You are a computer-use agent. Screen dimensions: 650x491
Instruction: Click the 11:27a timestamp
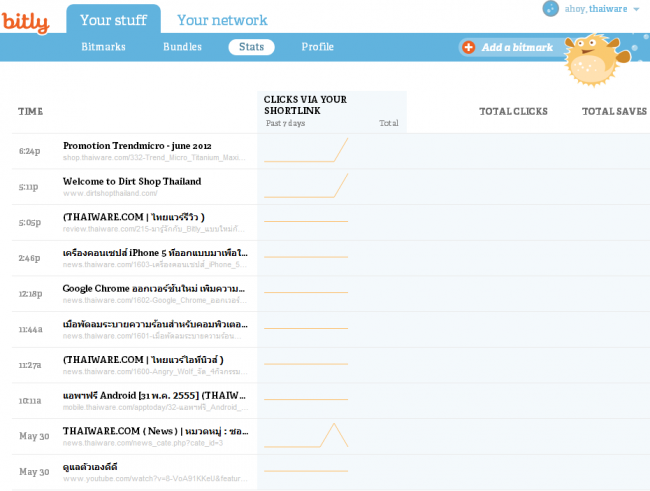[30, 365]
